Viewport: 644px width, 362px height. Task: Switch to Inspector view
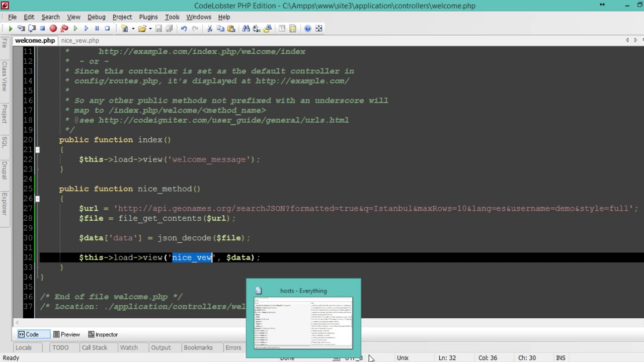click(103, 334)
